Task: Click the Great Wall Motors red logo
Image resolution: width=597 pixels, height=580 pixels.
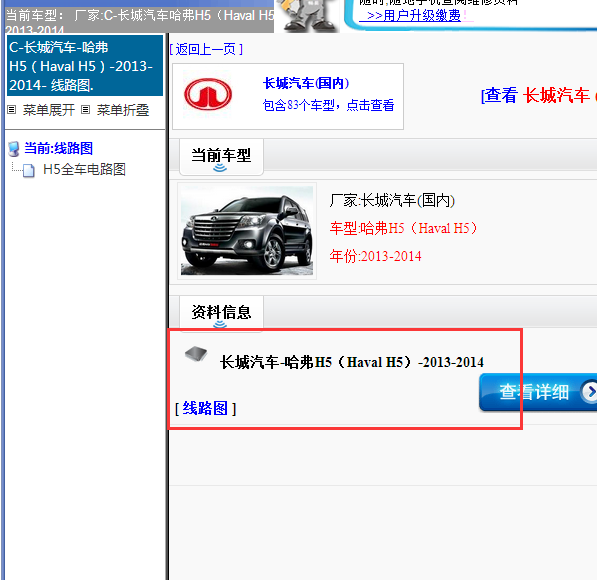Action: point(208,94)
